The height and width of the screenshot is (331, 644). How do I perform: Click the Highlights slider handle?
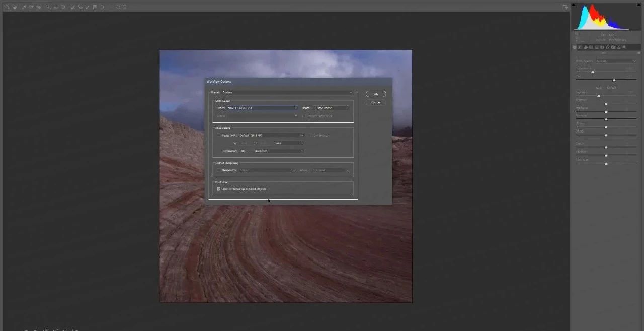click(606, 112)
